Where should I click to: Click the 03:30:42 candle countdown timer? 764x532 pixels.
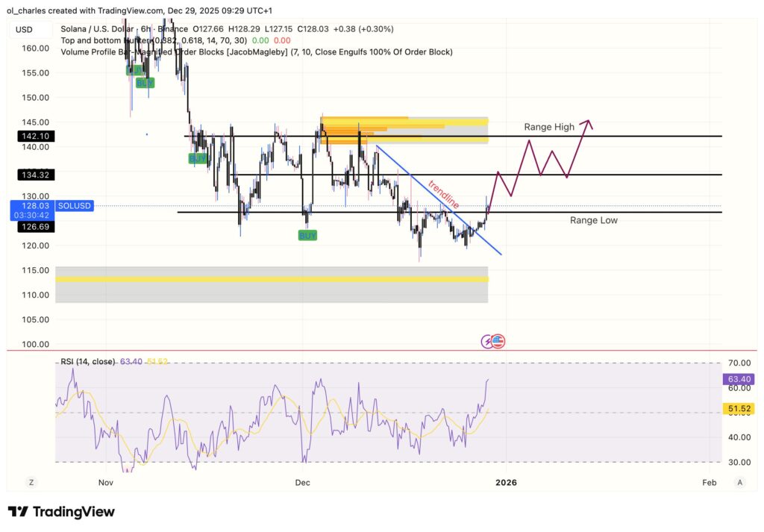31,214
